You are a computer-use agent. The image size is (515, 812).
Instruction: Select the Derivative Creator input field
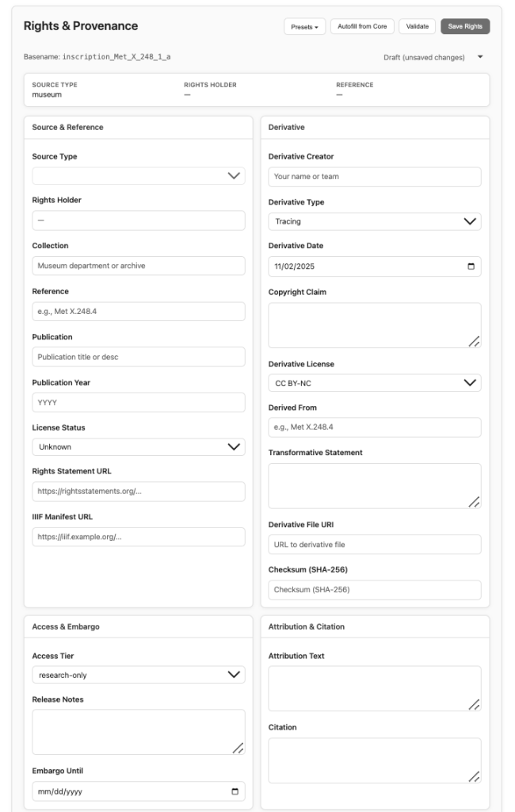pyautogui.click(x=374, y=177)
